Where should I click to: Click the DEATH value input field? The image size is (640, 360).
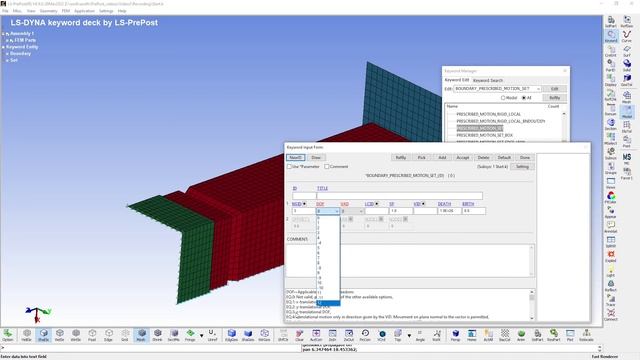[x=449, y=211]
